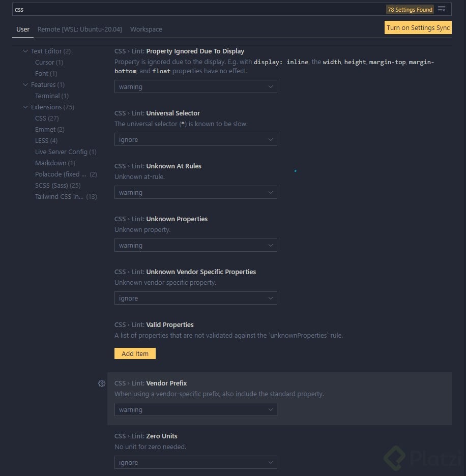Switch to the User settings tab
Viewport: 466px width, 476px height.
[x=23, y=29]
